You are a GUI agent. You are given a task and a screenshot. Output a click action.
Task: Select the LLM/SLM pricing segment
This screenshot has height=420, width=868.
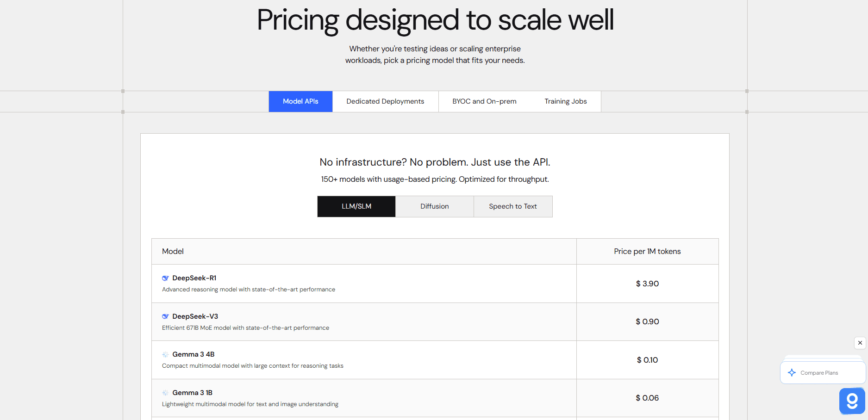pos(356,206)
